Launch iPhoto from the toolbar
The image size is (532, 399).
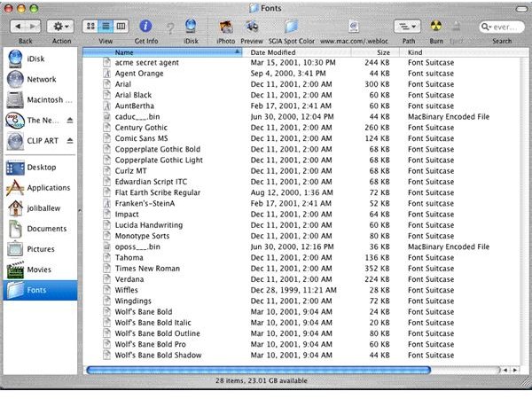(x=225, y=27)
